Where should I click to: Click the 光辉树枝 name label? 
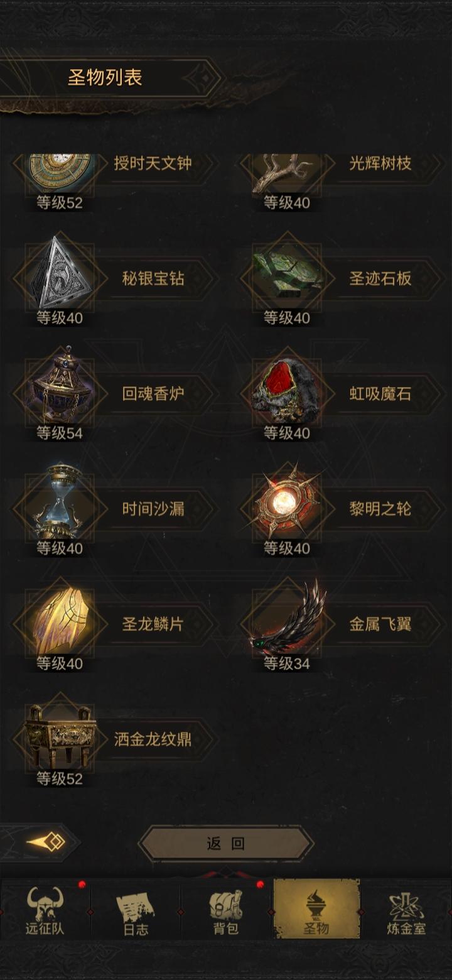380,164
